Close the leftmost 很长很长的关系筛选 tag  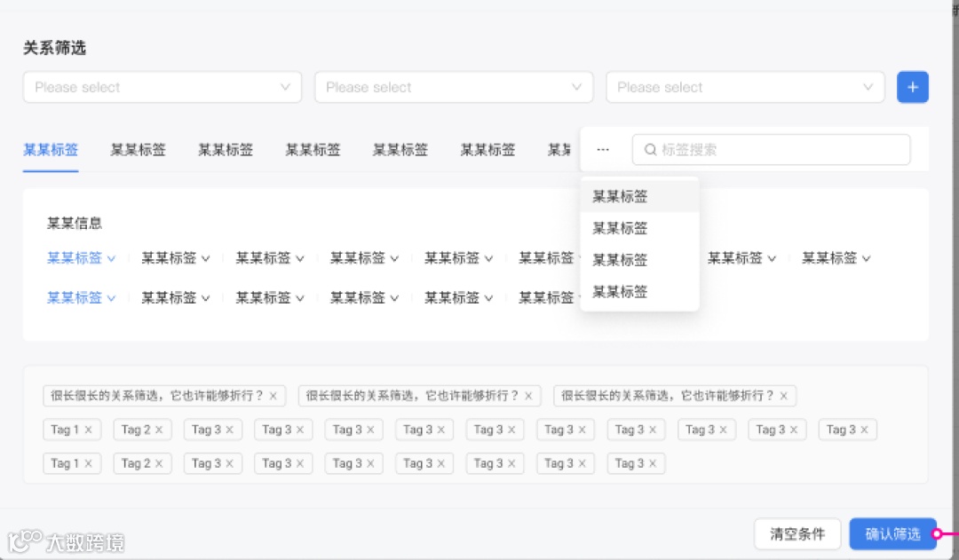(x=273, y=396)
